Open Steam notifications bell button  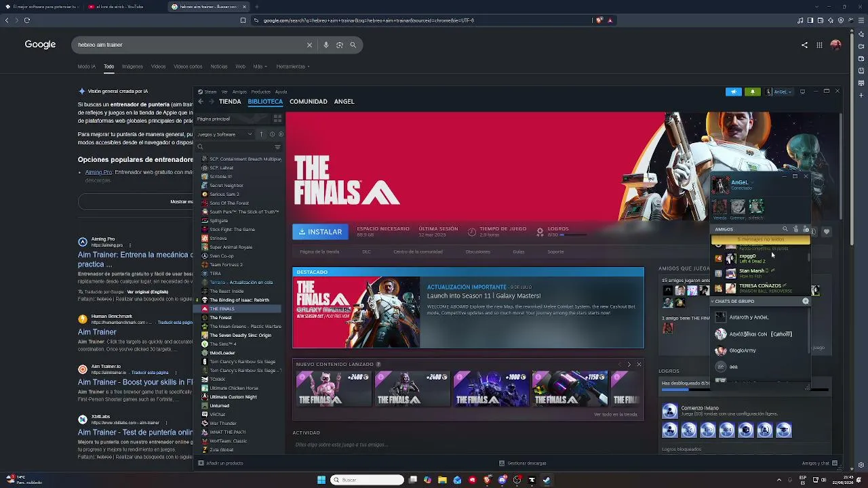coord(752,91)
